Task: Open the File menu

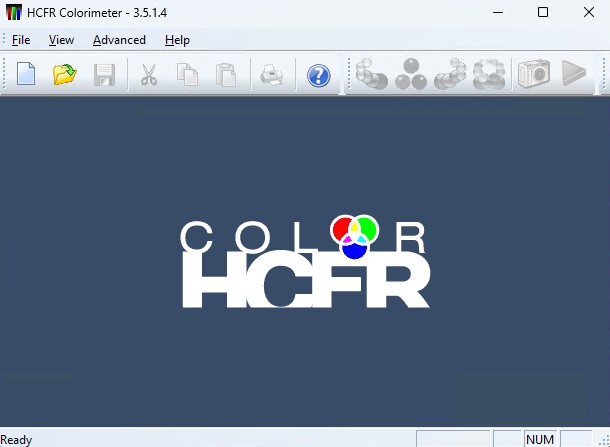Action: coord(21,40)
